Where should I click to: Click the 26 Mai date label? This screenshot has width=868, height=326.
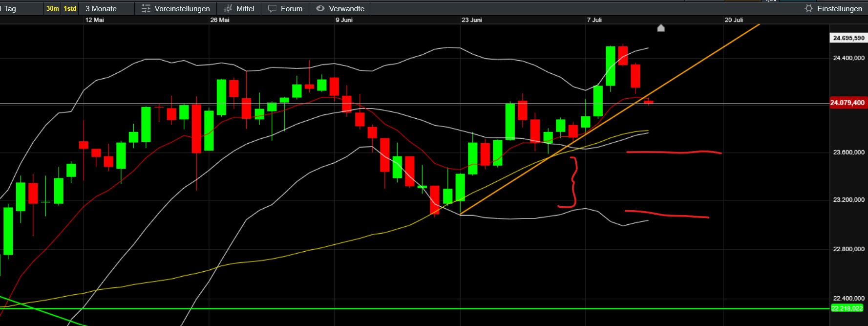220,20
